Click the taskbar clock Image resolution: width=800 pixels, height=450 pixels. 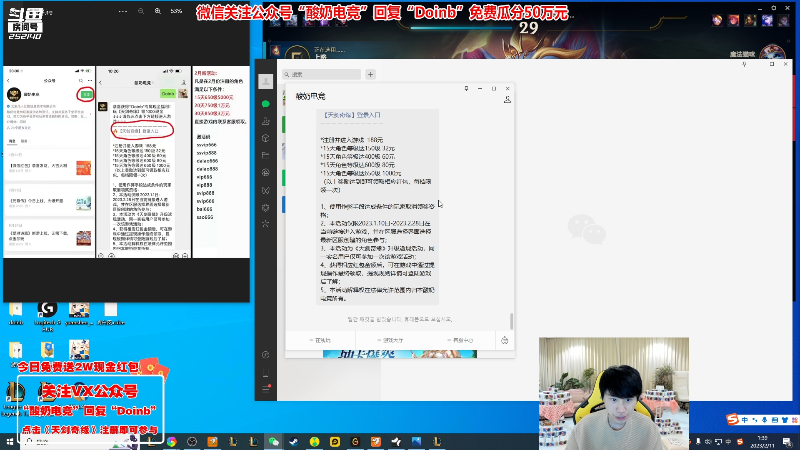click(x=763, y=442)
